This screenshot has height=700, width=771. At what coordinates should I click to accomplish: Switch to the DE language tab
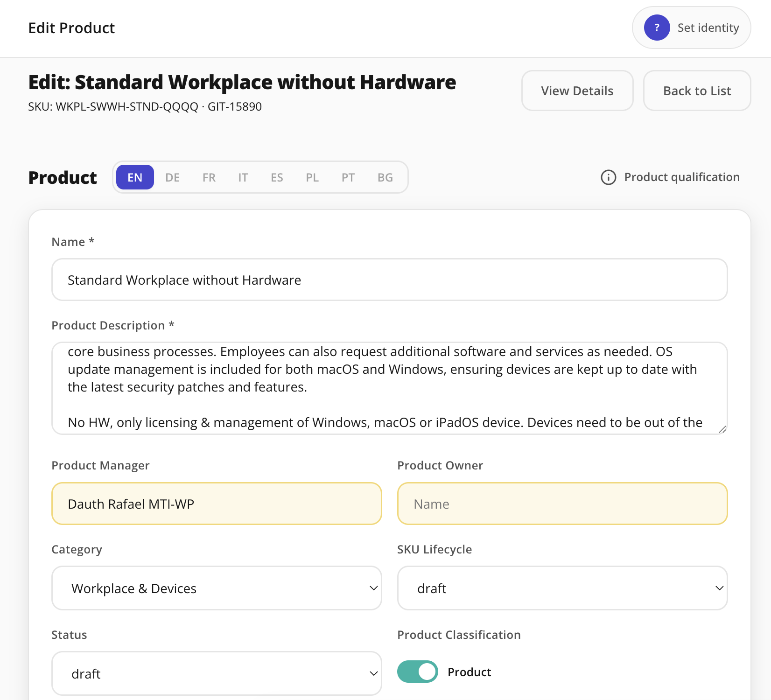[x=173, y=177]
